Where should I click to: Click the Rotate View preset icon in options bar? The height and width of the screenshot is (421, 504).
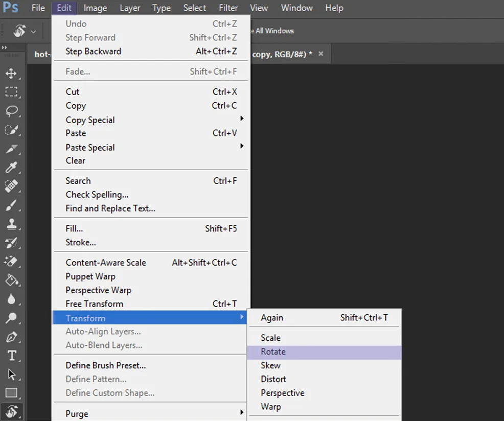(x=19, y=31)
